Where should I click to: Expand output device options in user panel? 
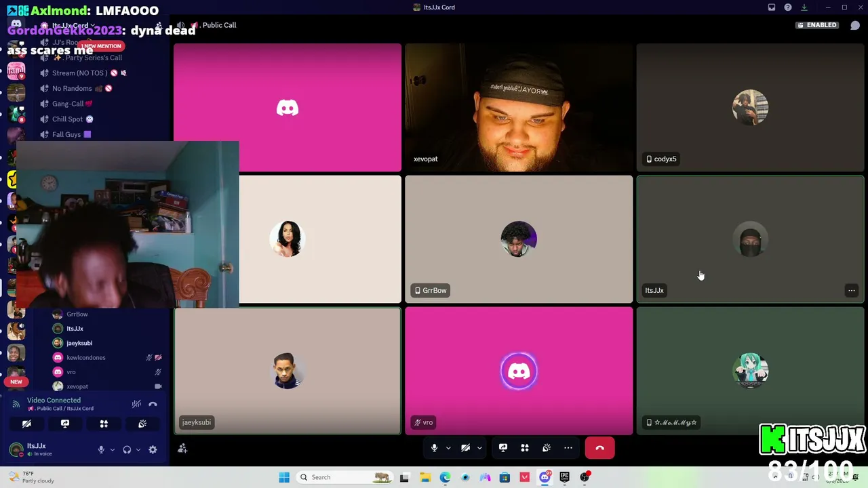[138, 449]
